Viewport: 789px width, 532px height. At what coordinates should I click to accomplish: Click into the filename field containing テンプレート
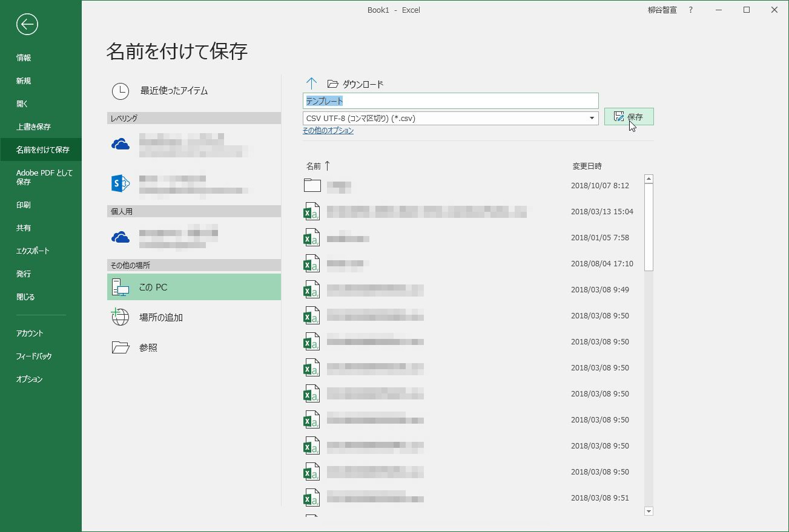(451, 101)
